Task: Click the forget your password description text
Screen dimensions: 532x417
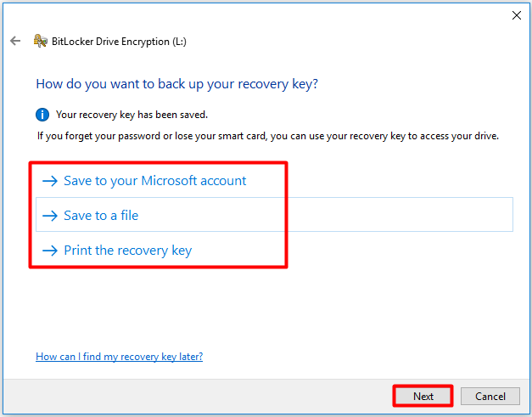Action: (267, 136)
